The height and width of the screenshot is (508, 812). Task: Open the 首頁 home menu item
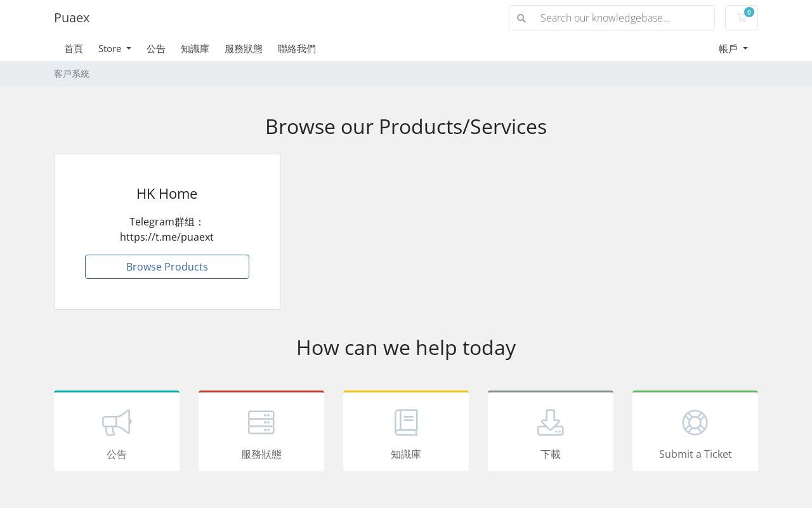(x=74, y=49)
